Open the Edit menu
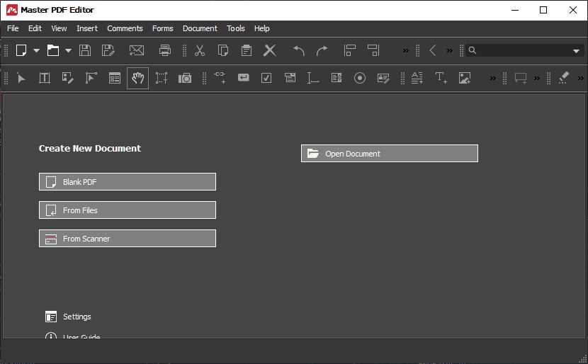The width and height of the screenshot is (588, 364). click(35, 28)
